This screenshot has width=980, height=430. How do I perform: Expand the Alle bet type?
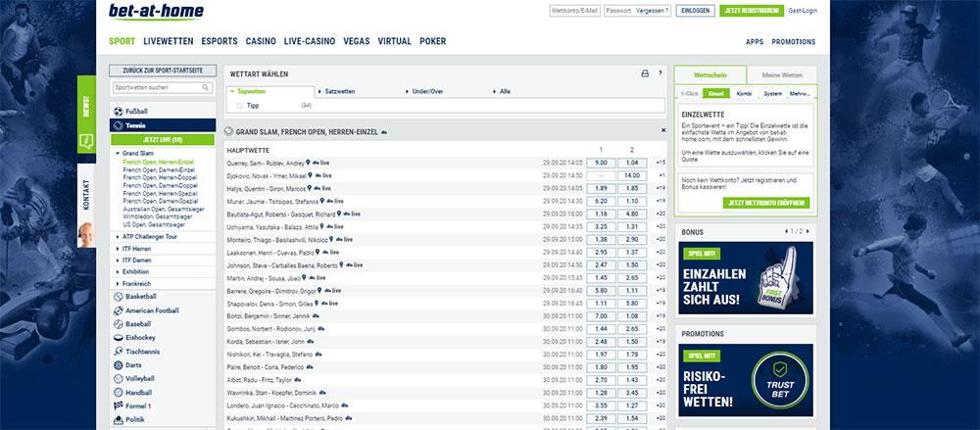click(503, 91)
